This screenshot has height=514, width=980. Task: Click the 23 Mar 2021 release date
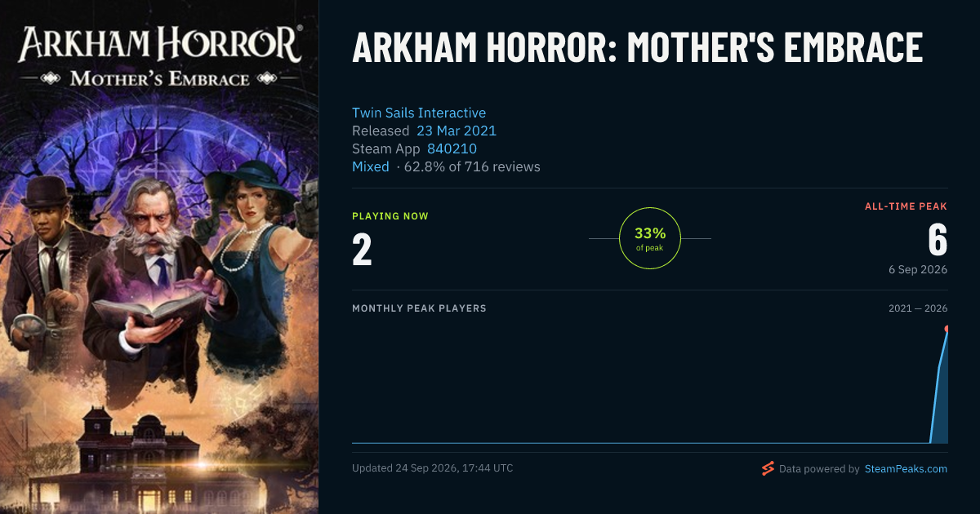tap(457, 131)
